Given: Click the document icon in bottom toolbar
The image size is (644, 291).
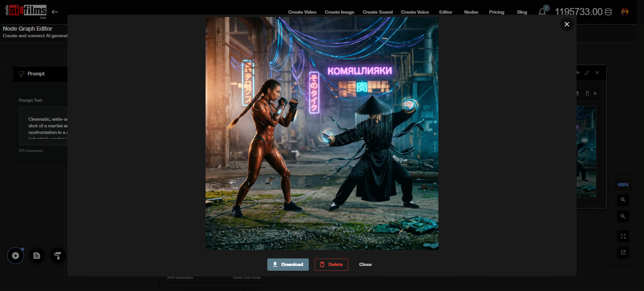Looking at the screenshot, I should [x=37, y=256].
